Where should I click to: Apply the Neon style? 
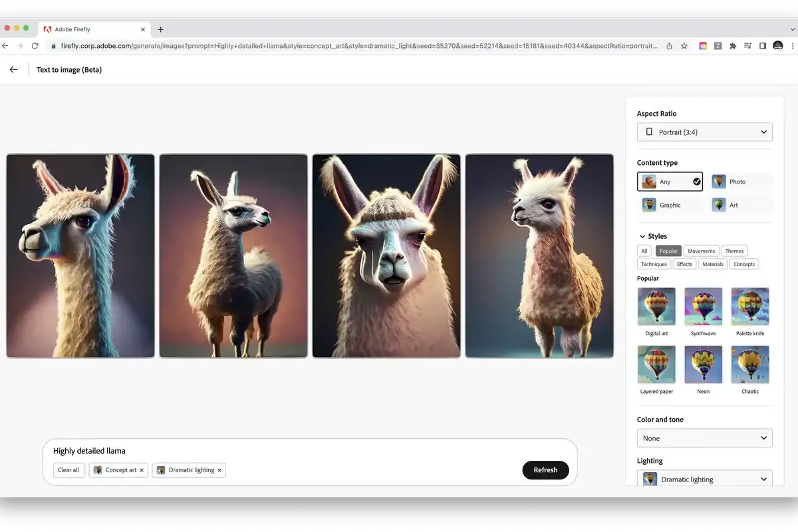[x=703, y=364]
